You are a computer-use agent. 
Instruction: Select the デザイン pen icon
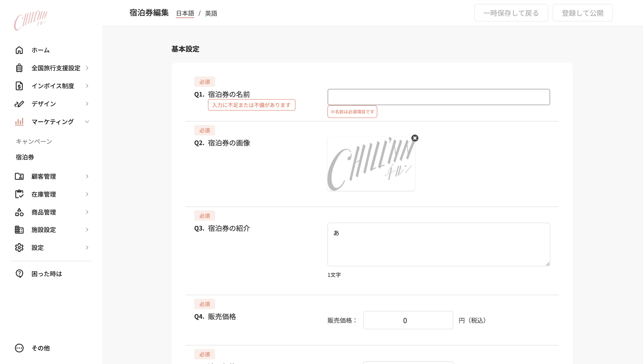click(19, 104)
